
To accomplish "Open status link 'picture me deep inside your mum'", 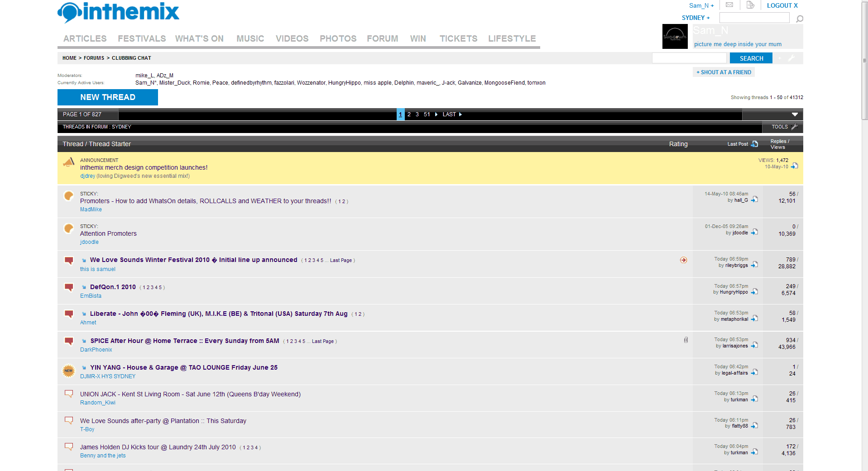I will point(738,44).
